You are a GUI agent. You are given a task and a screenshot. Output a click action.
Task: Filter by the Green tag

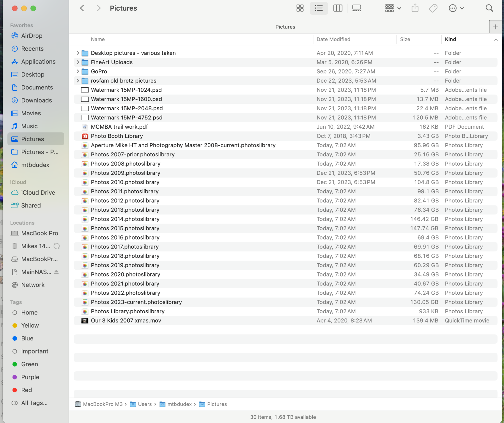[x=29, y=364]
